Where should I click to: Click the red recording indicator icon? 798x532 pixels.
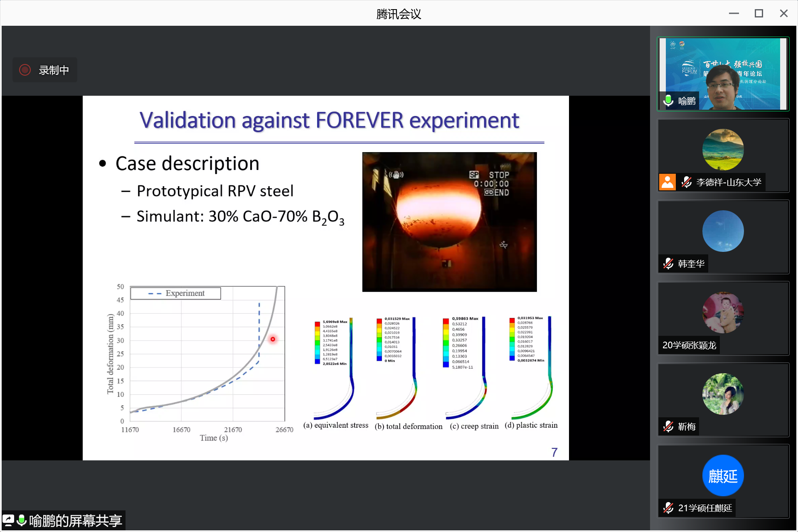click(x=25, y=70)
